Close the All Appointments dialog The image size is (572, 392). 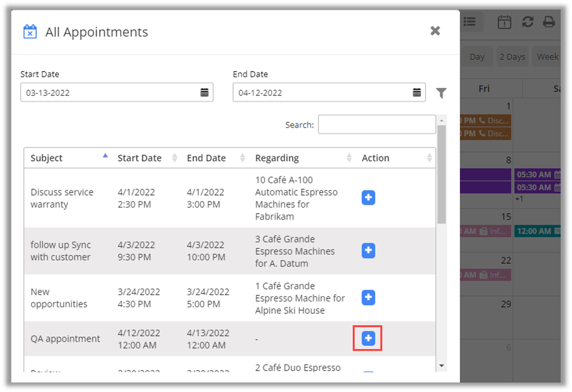coord(435,31)
